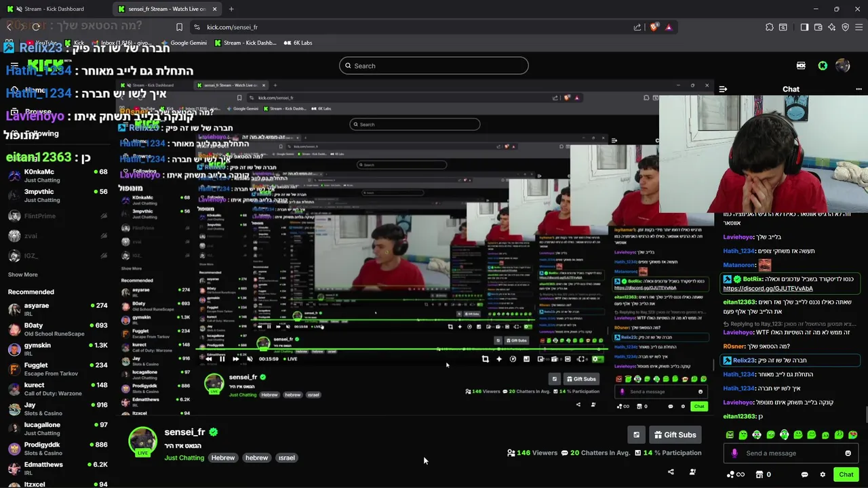868x488 pixels.
Task: Open kurect Call of Duty channel
Action: click(x=58, y=389)
